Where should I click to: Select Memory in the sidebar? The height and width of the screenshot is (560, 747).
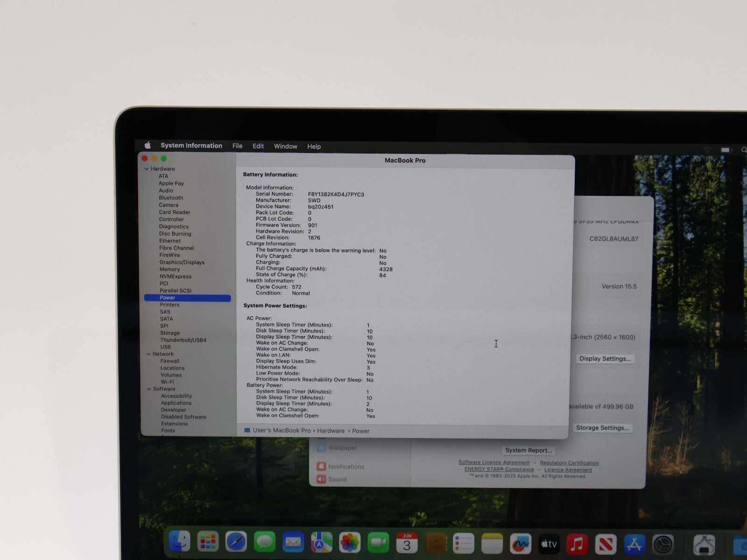pyautogui.click(x=169, y=269)
